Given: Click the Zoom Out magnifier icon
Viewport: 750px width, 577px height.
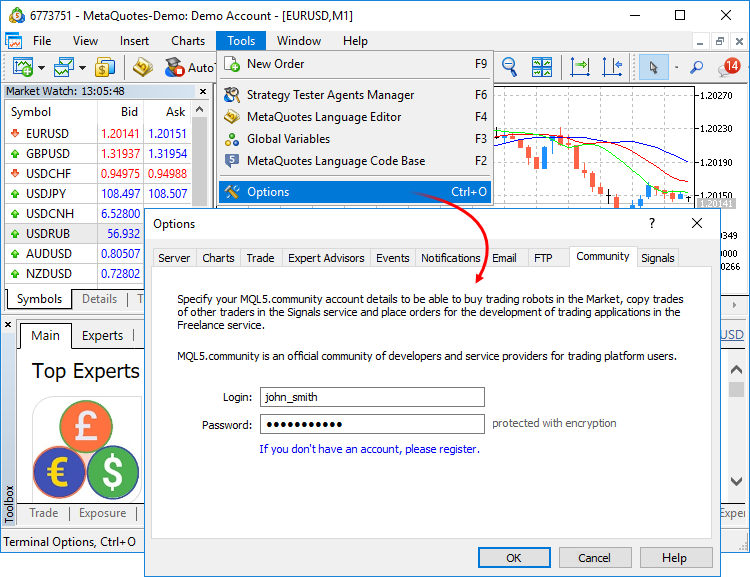Looking at the screenshot, I should pyautogui.click(x=509, y=67).
